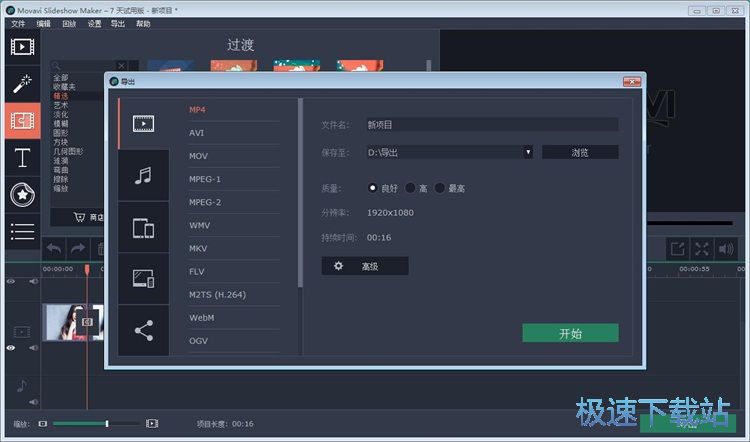Select the transitions panel icon
750x442 pixels.
tap(22, 121)
